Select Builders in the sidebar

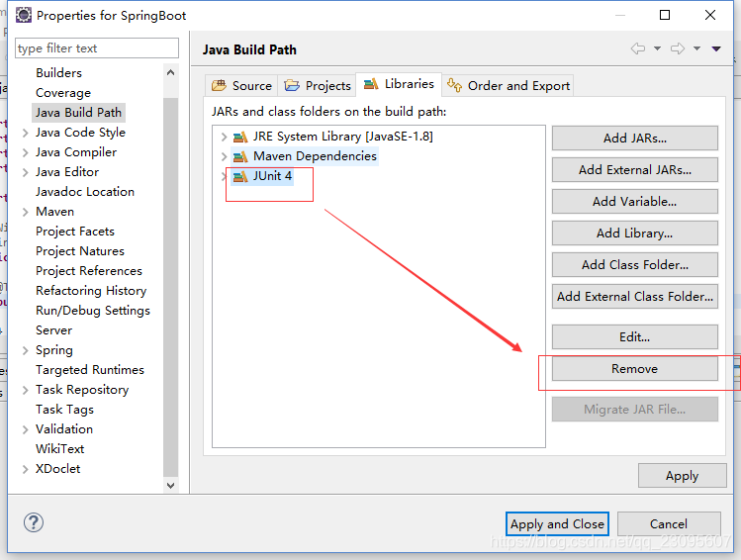[58, 73]
